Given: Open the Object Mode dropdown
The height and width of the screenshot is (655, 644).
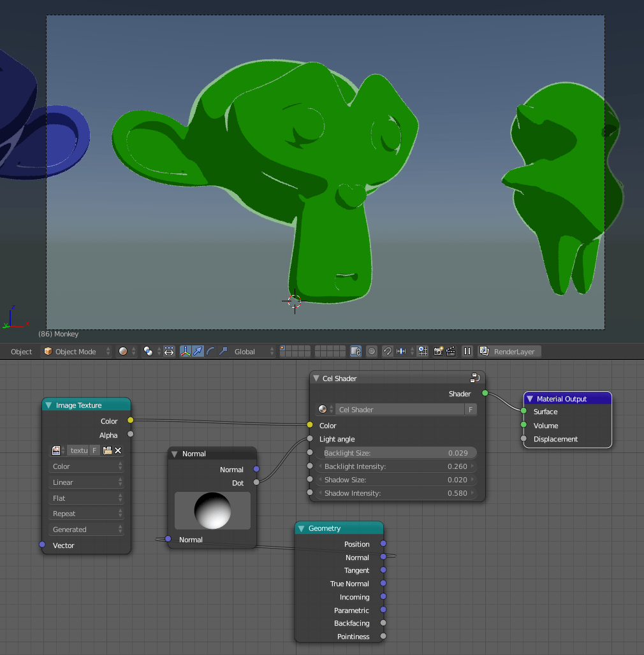Looking at the screenshot, I should 76,351.
